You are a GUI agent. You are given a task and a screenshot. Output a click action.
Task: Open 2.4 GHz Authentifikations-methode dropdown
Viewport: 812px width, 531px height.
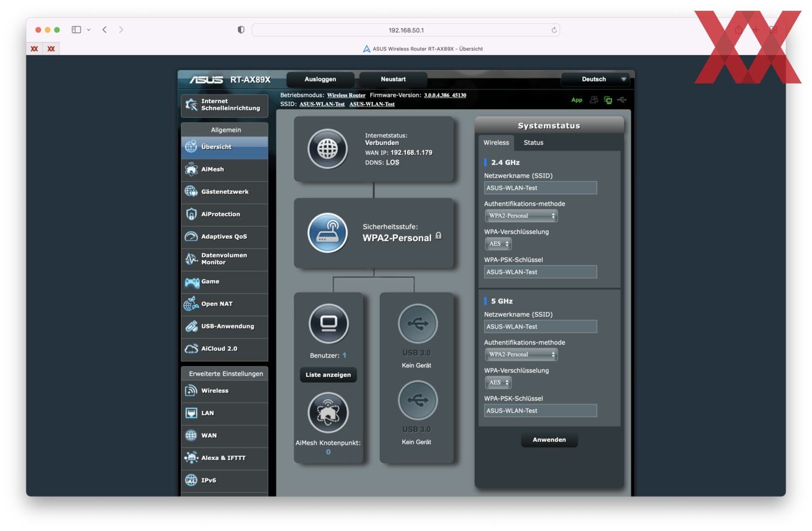[521, 216]
